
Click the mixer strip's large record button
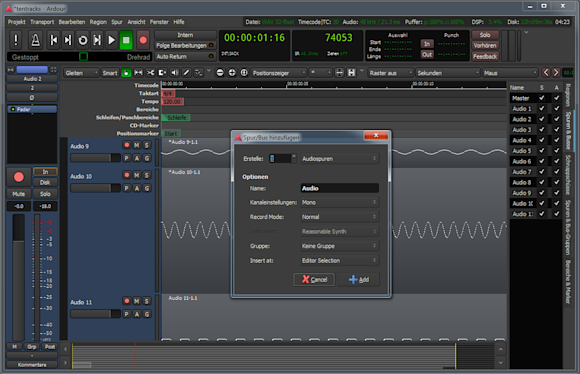(19, 177)
